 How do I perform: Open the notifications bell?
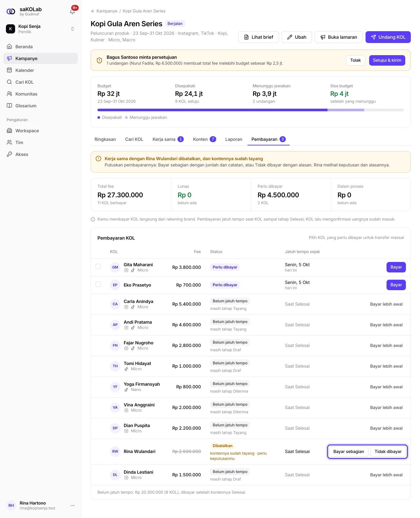tap(73, 11)
